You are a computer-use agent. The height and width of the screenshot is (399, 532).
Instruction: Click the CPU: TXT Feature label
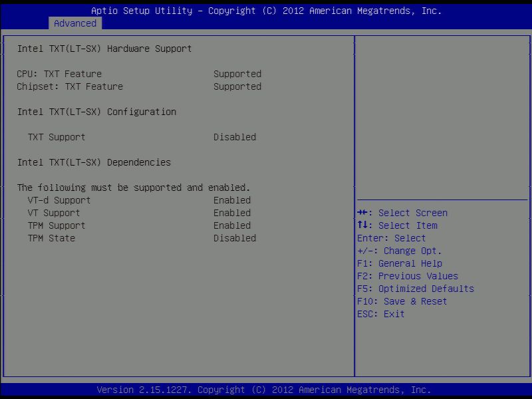tap(59, 74)
